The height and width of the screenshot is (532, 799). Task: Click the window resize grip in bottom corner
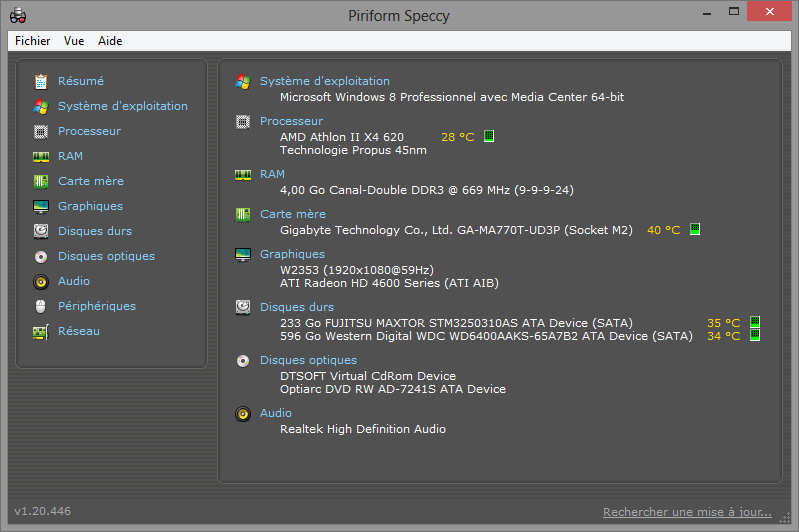point(785,518)
